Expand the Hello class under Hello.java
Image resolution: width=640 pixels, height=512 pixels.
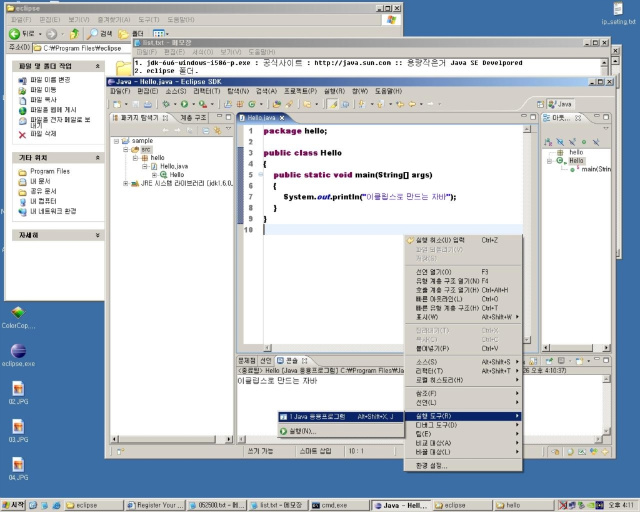tap(154, 175)
